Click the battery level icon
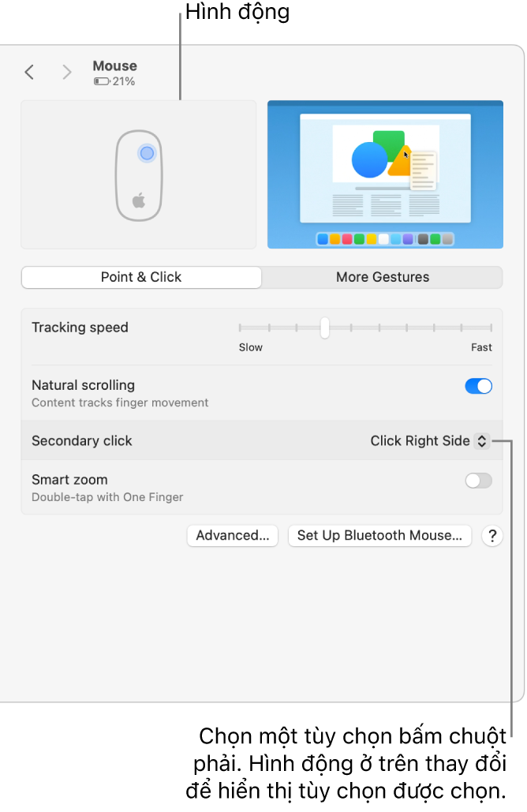The image size is (527, 812). (102, 81)
